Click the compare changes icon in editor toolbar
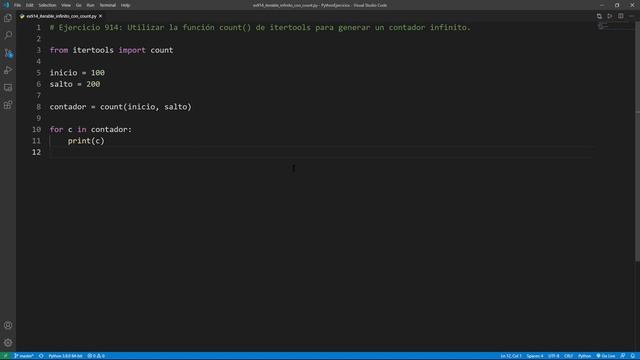 pos(599,16)
